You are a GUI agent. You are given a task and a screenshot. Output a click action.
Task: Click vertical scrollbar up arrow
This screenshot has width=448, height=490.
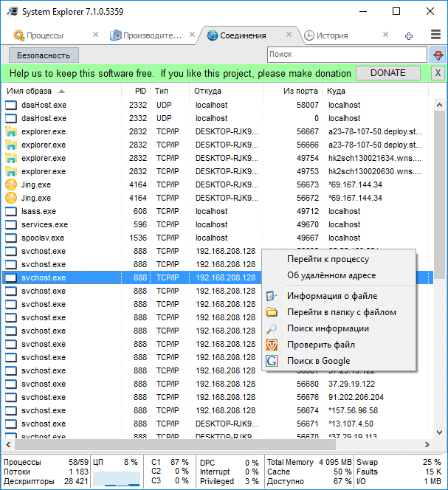click(439, 105)
